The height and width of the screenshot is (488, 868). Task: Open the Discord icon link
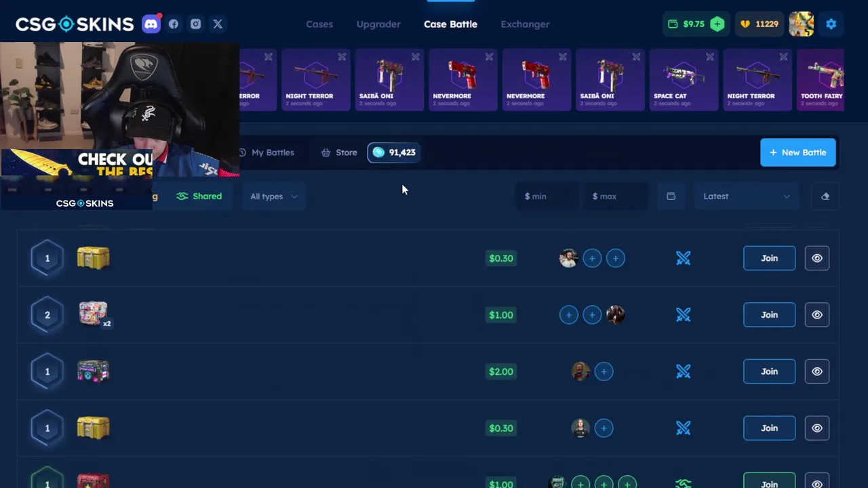point(151,24)
